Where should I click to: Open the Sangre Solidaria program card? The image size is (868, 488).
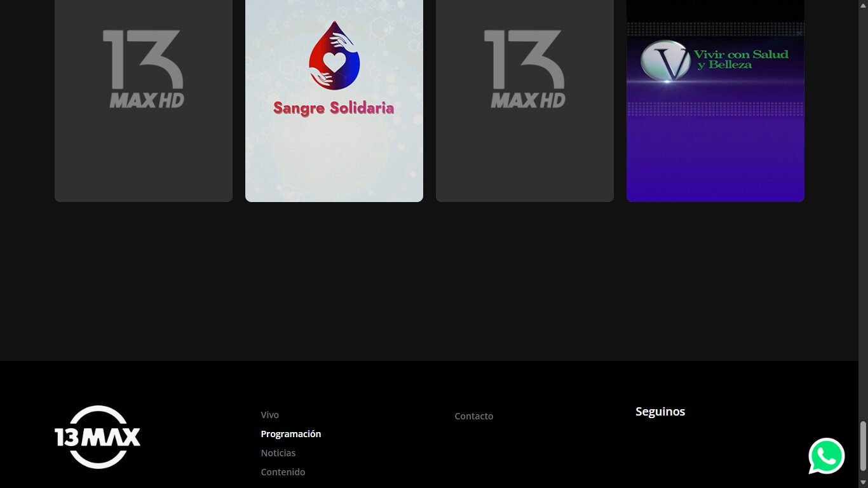334,159
